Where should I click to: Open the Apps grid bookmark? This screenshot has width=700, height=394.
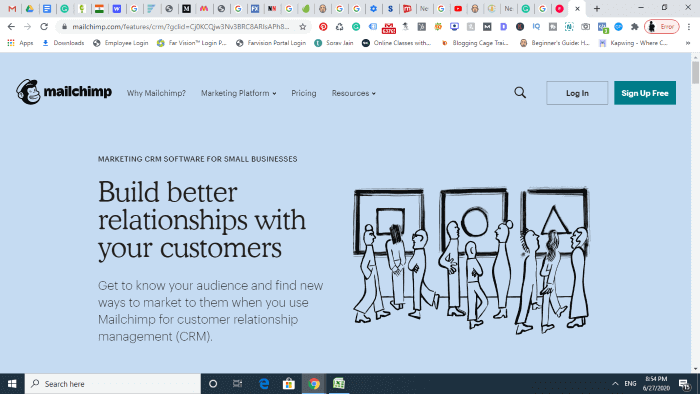pyautogui.click(x=20, y=43)
